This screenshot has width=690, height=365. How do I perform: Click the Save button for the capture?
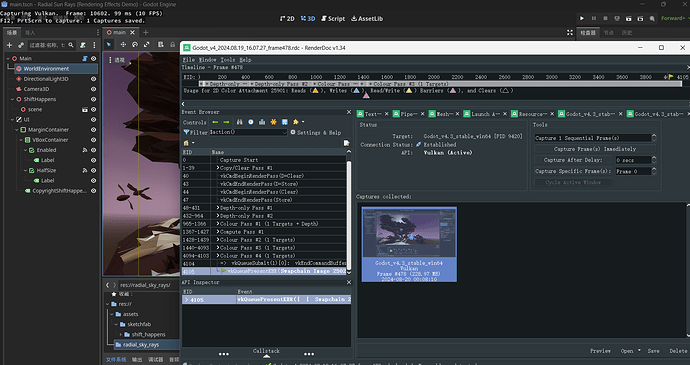[x=653, y=351]
